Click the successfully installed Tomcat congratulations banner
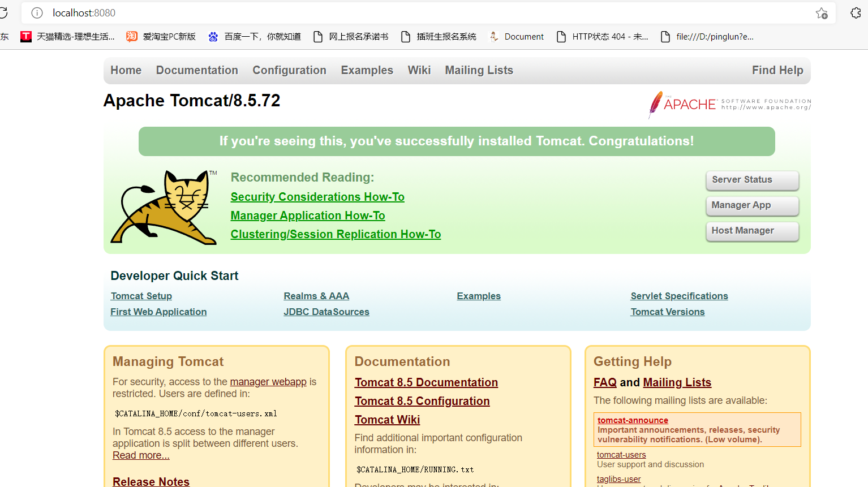 (457, 141)
